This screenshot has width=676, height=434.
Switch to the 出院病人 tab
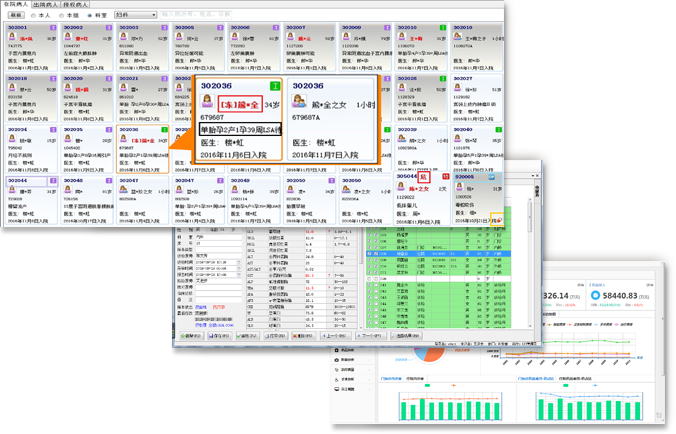(x=44, y=5)
